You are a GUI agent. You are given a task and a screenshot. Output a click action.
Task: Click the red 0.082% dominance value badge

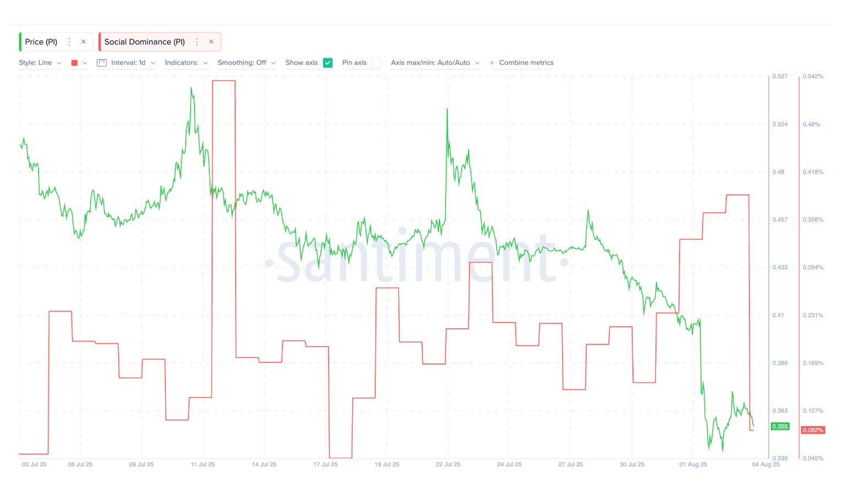813,430
